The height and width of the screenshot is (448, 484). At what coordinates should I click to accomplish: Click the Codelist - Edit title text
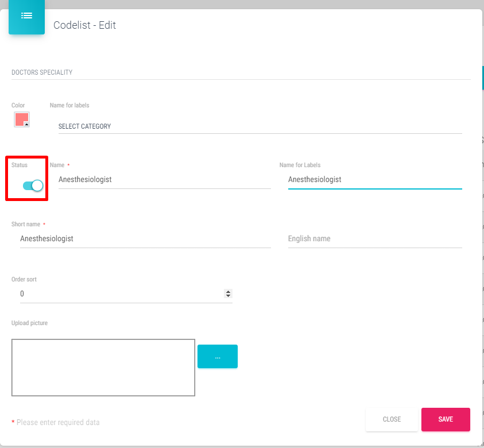84,25
